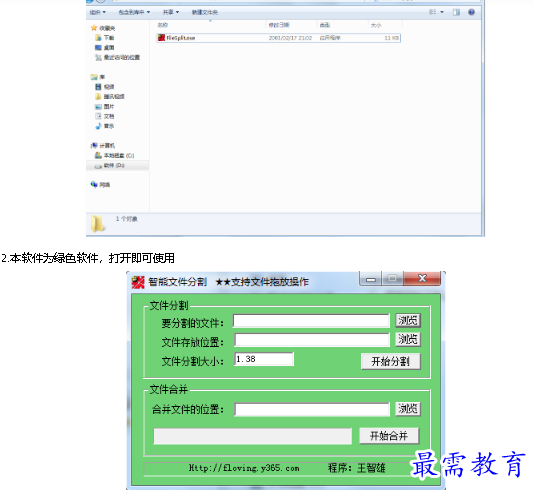
Task: Open the 共享 share dropdown
Action: 171,13
